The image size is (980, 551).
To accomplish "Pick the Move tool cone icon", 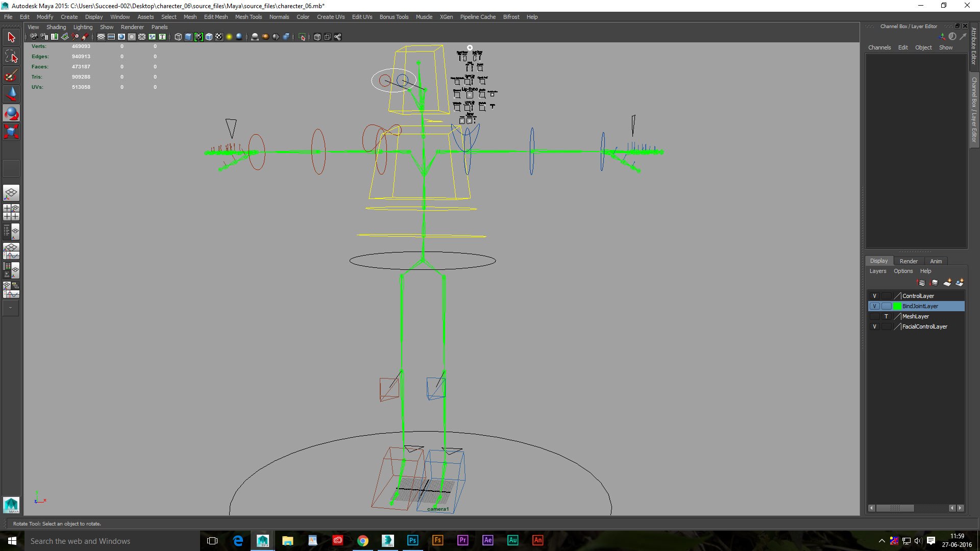I will click(x=11, y=94).
